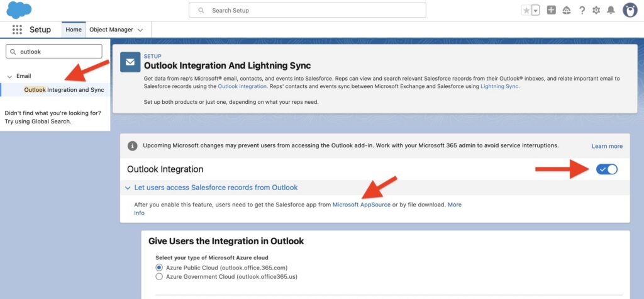Click the Quick Find box containing outlook

click(x=54, y=52)
